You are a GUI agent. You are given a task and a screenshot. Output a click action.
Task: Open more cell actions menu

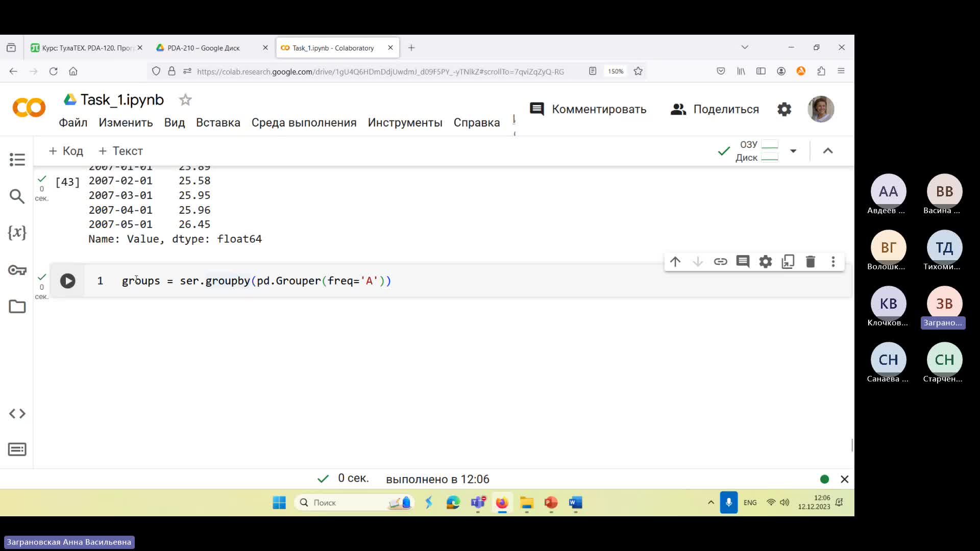[x=833, y=262]
